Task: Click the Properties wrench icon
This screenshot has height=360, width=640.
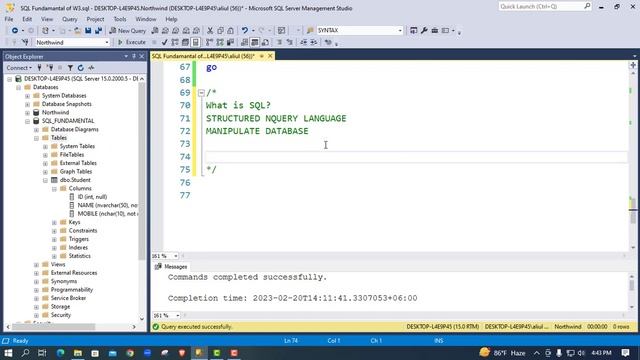Action: coord(424,31)
